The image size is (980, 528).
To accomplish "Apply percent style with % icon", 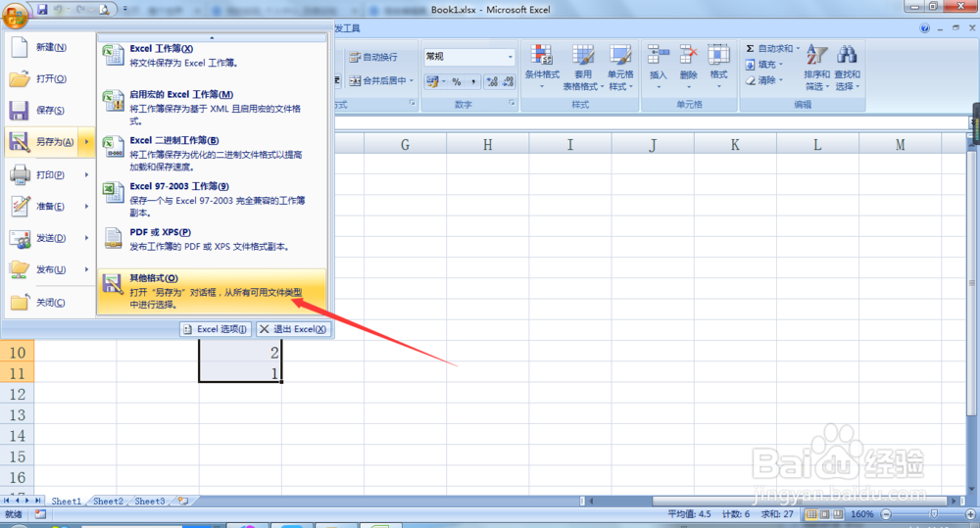I will [x=457, y=82].
